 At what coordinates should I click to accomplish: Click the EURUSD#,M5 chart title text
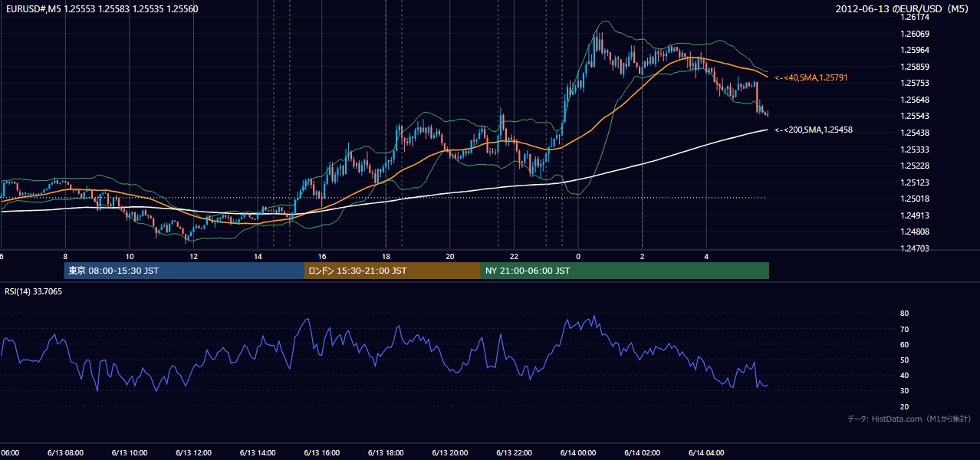(x=100, y=9)
